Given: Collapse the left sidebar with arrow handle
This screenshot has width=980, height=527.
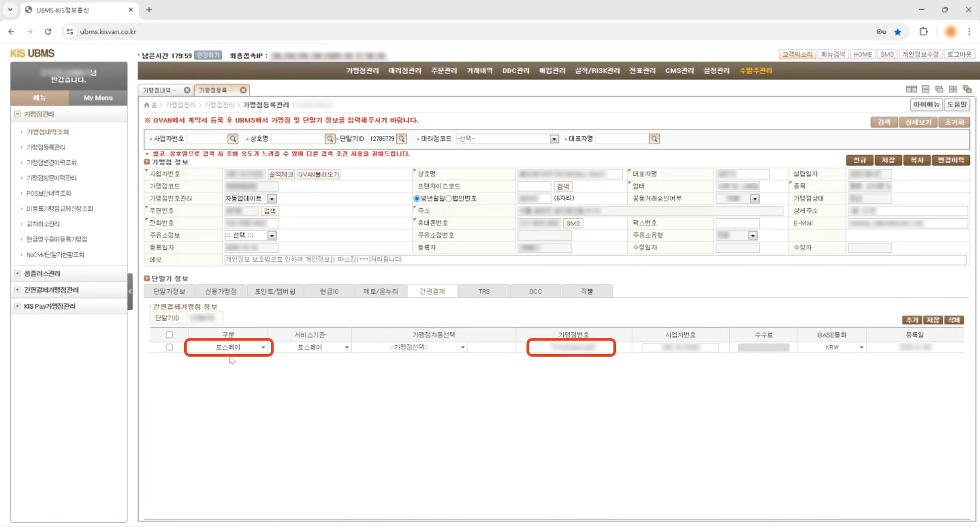Looking at the screenshot, I should 130,291.
